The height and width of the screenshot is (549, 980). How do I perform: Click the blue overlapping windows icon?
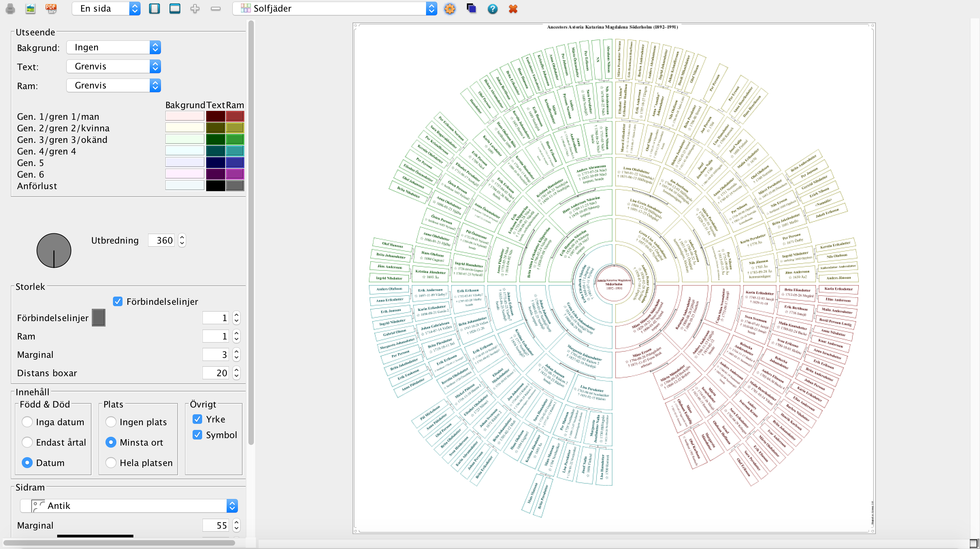point(471,9)
